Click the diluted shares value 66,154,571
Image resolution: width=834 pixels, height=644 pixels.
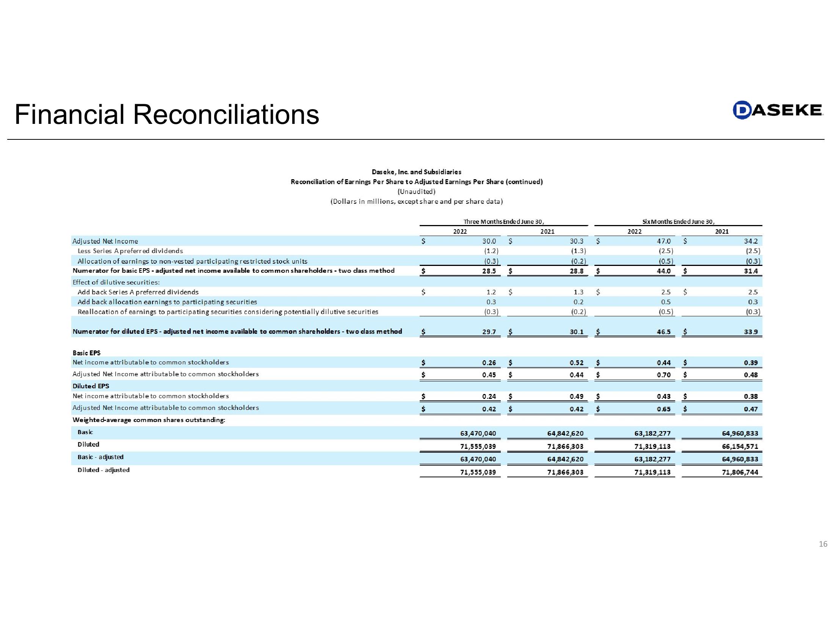tap(740, 446)
